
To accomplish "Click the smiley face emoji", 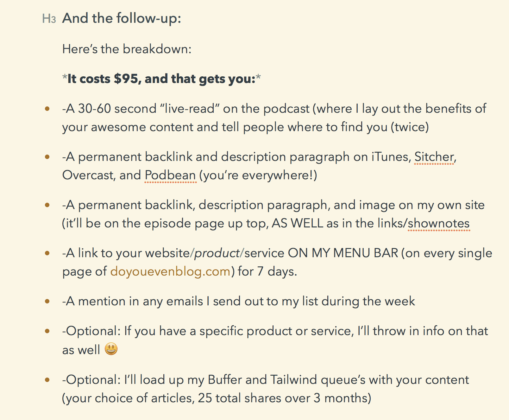I will pos(111,349).
